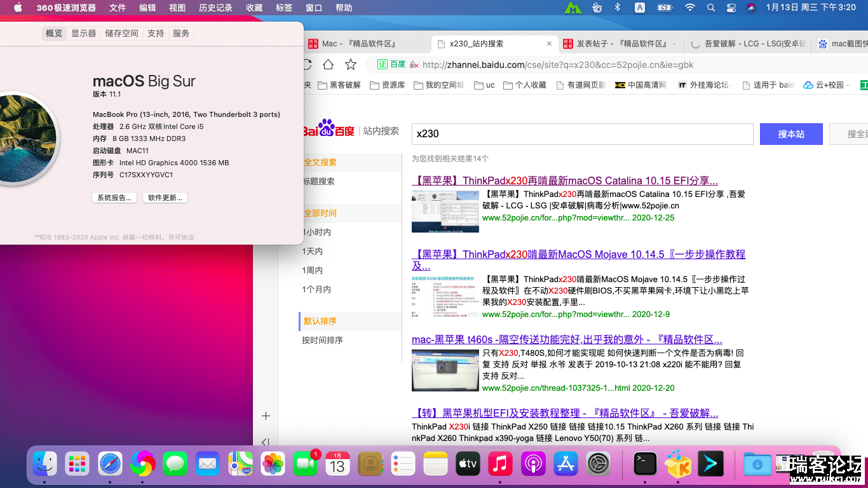Open App Store dock icon
868x488 pixels.
[x=565, y=464]
